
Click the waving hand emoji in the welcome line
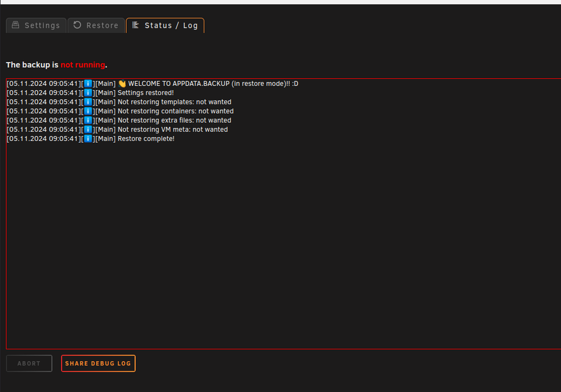[x=122, y=84]
